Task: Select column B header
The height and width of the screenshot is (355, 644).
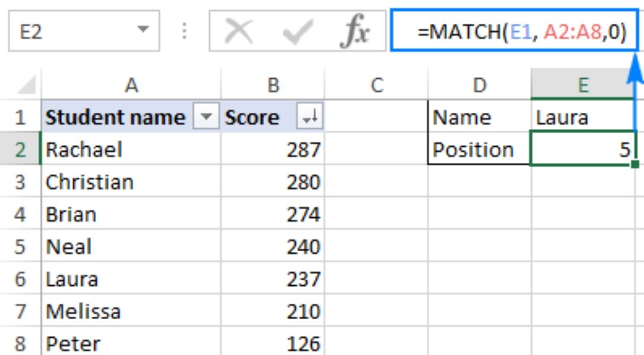Action: 273,85
